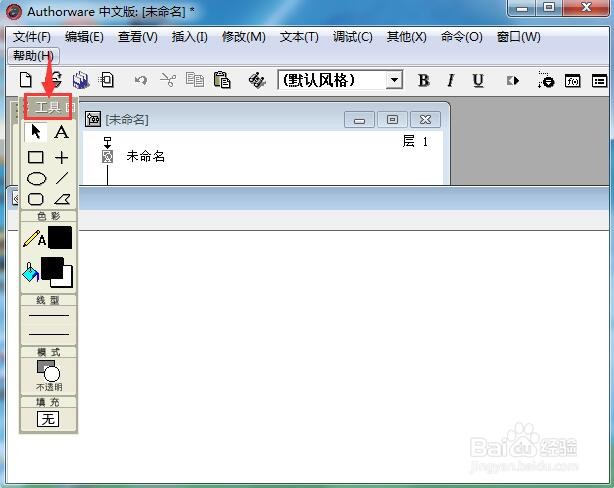Select the Ellipse tool
614x488 pixels.
[36, 179]
